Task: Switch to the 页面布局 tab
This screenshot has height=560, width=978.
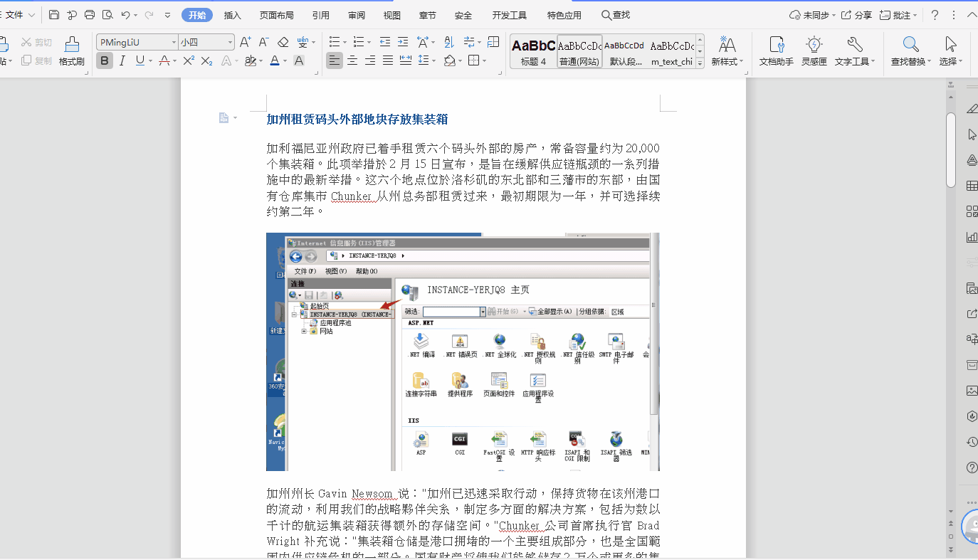Action: pyautogui.click(x=277, y=15)
